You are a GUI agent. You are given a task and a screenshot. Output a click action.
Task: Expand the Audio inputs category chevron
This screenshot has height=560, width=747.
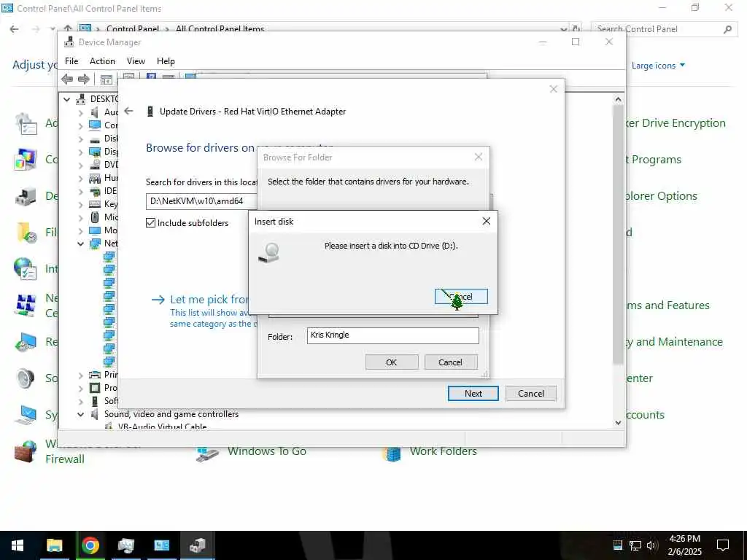pyautogui.click(x=80, y=112)
